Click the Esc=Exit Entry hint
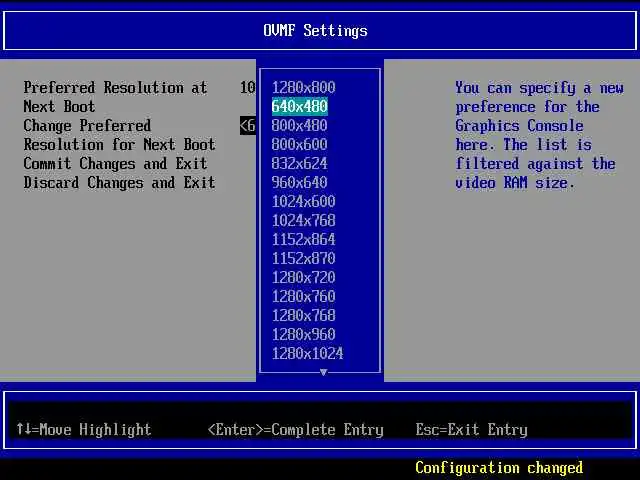The height and width of the screenshot is (480, 640). click(471, 429)
